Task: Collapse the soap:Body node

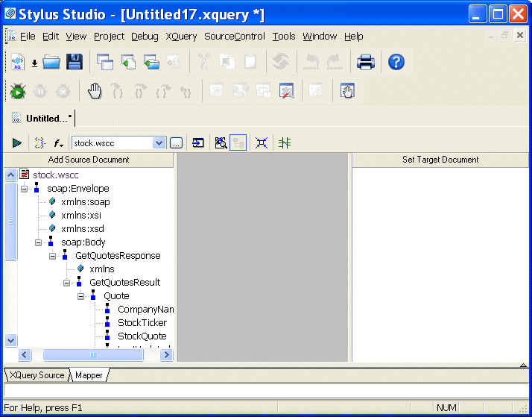Action: (38, 242)
